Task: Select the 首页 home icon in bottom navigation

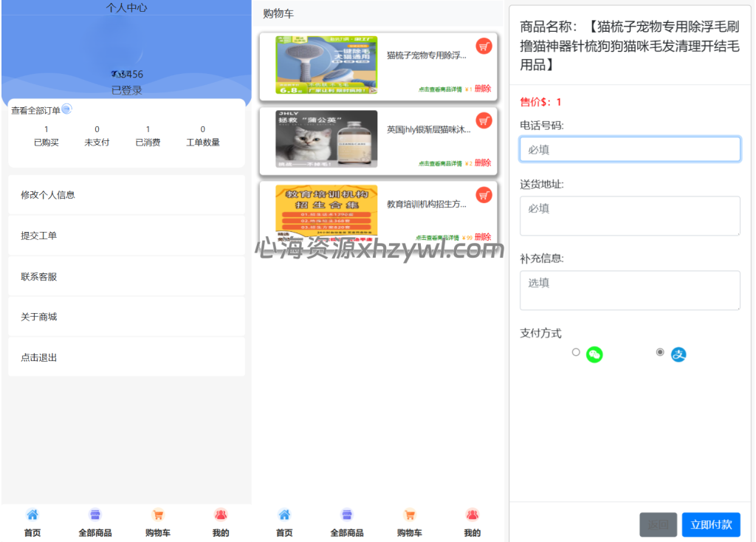Action: [x=32, y=514]
